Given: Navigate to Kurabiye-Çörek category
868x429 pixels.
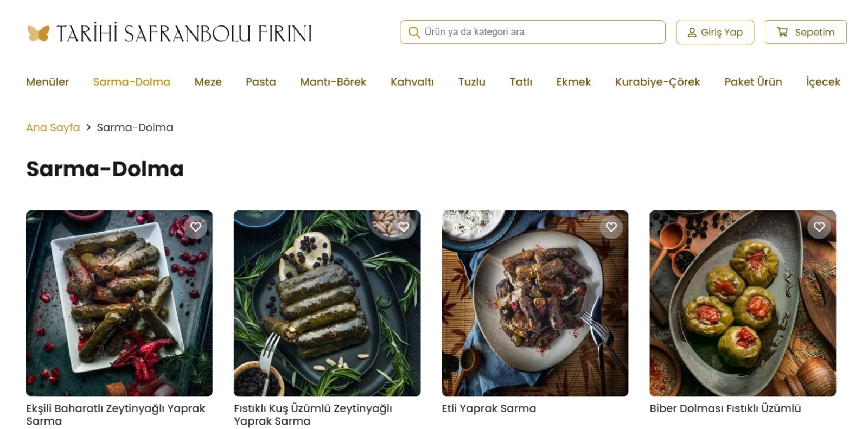Looking at the screenshot, I should pos(657,82).
